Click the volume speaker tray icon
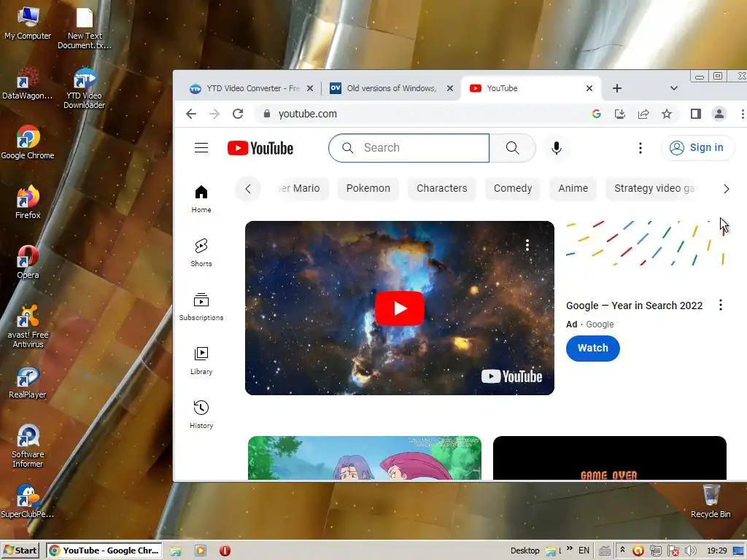The height and width of the screenshot is (560, 747). (690, 551)
